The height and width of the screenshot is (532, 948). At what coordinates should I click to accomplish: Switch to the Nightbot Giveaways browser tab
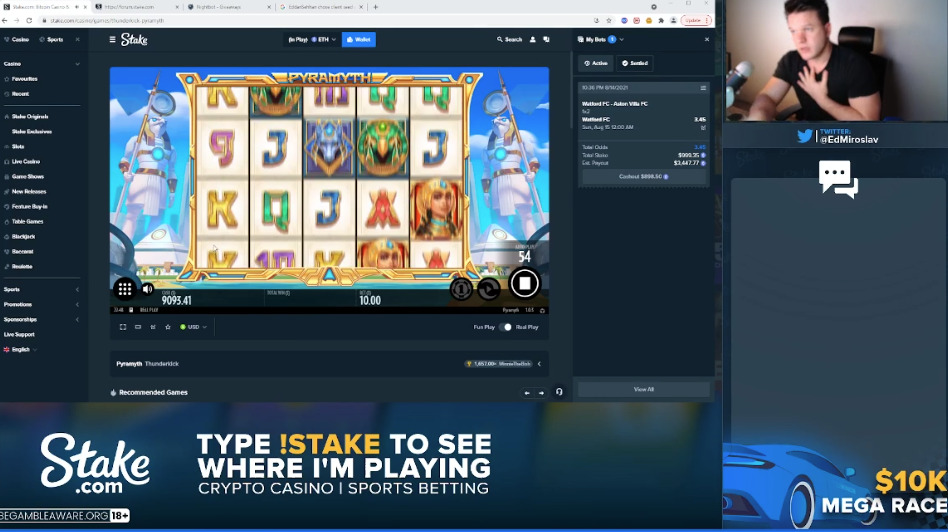pos(229,7)
